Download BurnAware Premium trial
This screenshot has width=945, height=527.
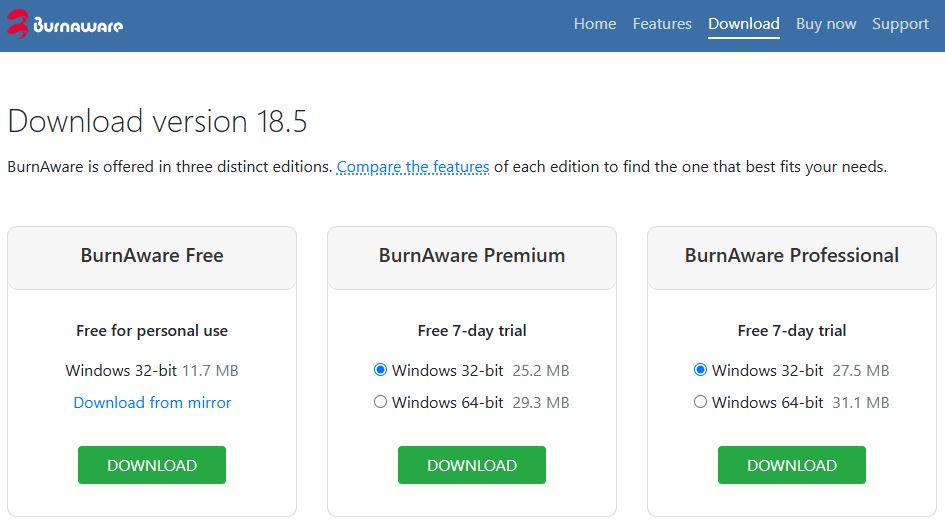tap(472, 465)
